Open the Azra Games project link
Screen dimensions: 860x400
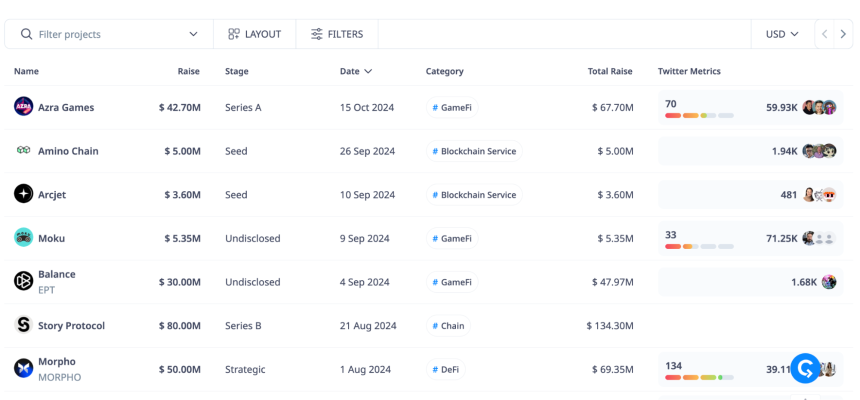pyautogui.click(x=66, y=108)
